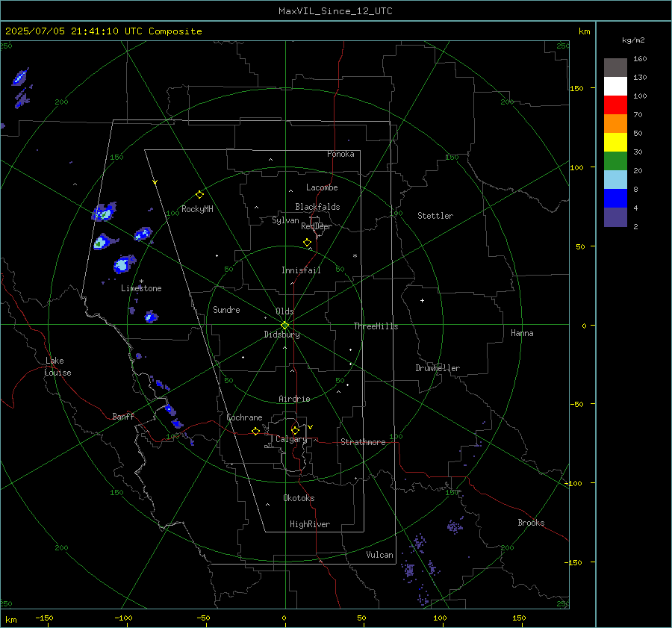The width and height of the screenshot is (672, 628).
Task: Click the Strathmore map label
Action: click(x=363, y=442)
